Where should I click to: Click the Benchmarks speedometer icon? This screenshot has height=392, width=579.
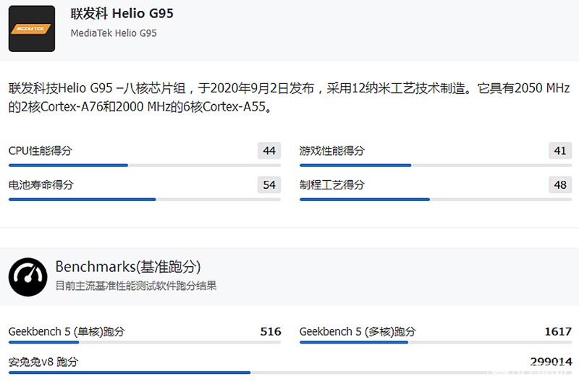click(28, 277)
